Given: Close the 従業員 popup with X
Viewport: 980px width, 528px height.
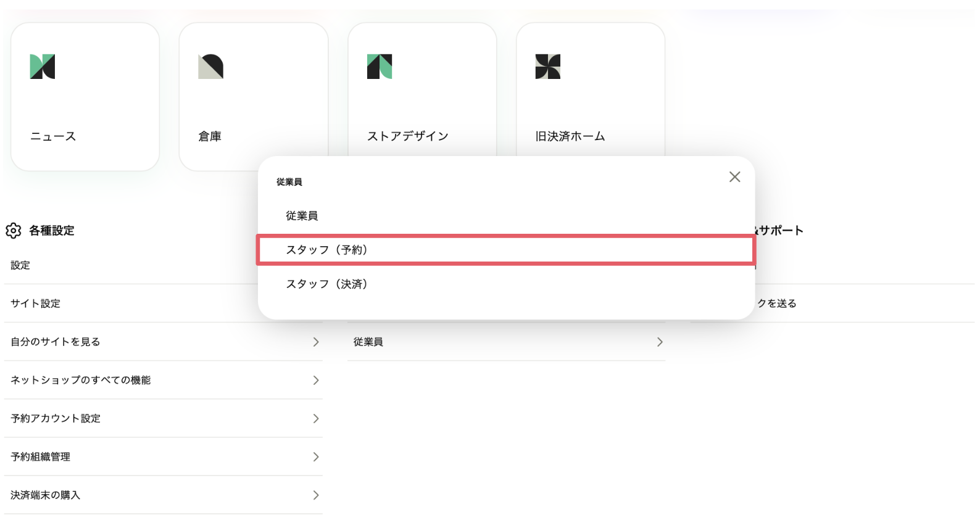Looking at the screenshot, I should tap(734, 177).
